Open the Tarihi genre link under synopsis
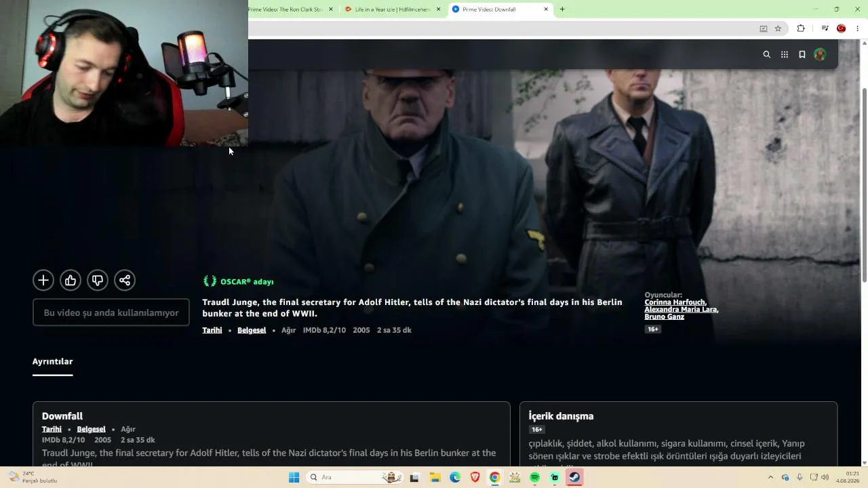This screenshot has height=488, width=868. [212, 330]
